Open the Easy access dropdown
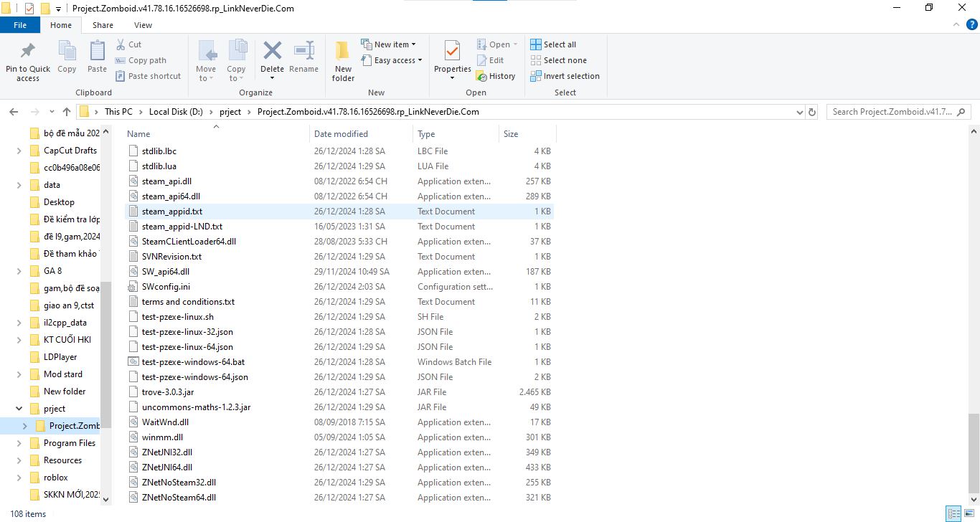 click(392, 60)
